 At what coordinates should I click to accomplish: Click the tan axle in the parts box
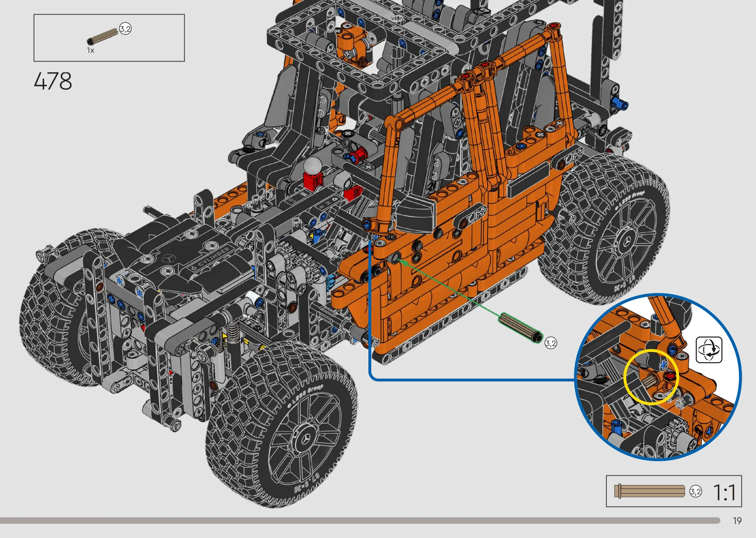click(102, 37)
